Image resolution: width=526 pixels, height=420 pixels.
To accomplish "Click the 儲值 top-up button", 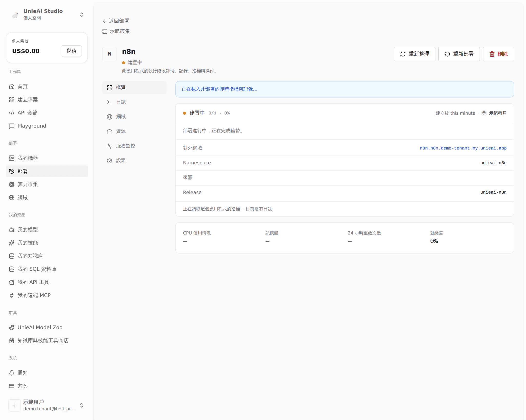I will pyautogui.click(x=72, y=51).
